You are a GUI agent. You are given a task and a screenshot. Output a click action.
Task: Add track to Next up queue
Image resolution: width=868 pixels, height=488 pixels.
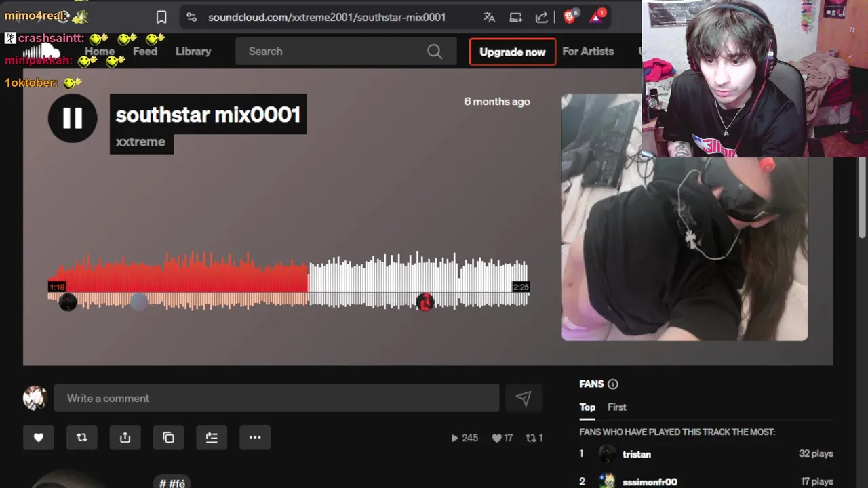[212, 438]
